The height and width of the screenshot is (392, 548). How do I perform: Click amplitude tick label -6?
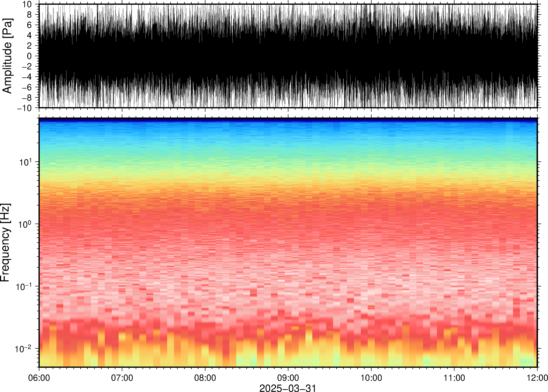tap(27, 87)
